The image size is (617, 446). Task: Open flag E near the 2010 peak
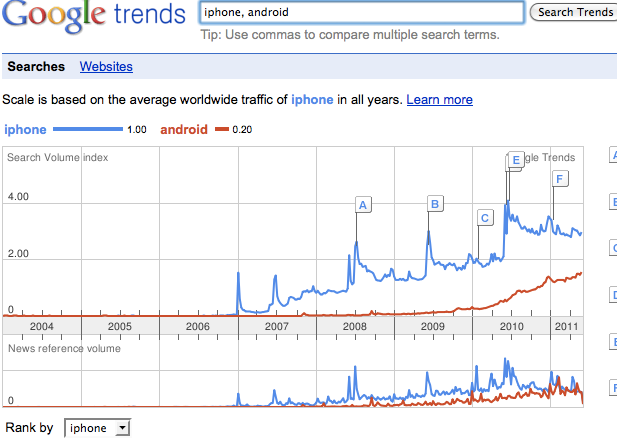(x=516, y=160)
